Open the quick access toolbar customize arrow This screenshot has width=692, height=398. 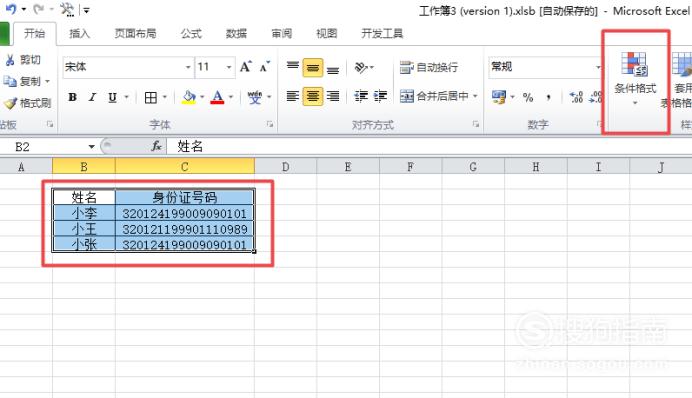click(86, 10)
